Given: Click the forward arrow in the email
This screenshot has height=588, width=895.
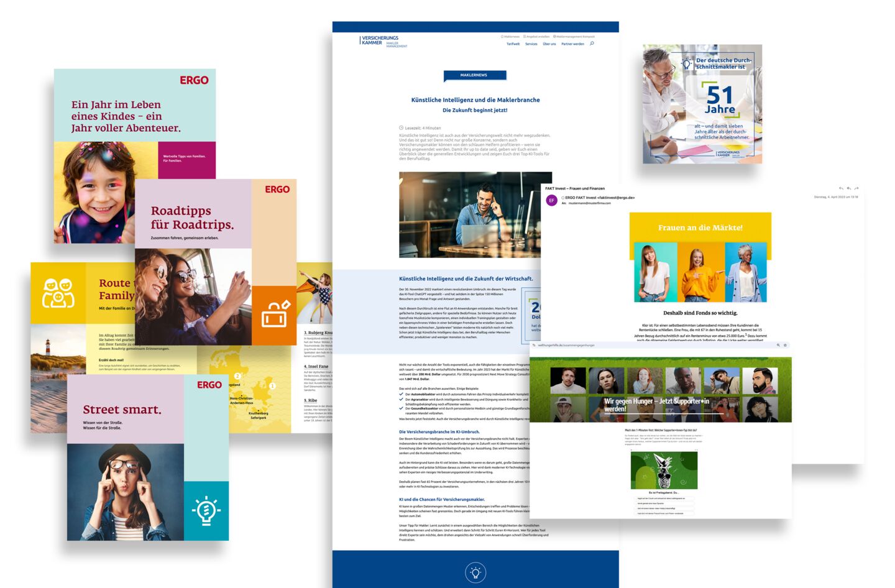Looking at the screenshot, I should [856, 188].
